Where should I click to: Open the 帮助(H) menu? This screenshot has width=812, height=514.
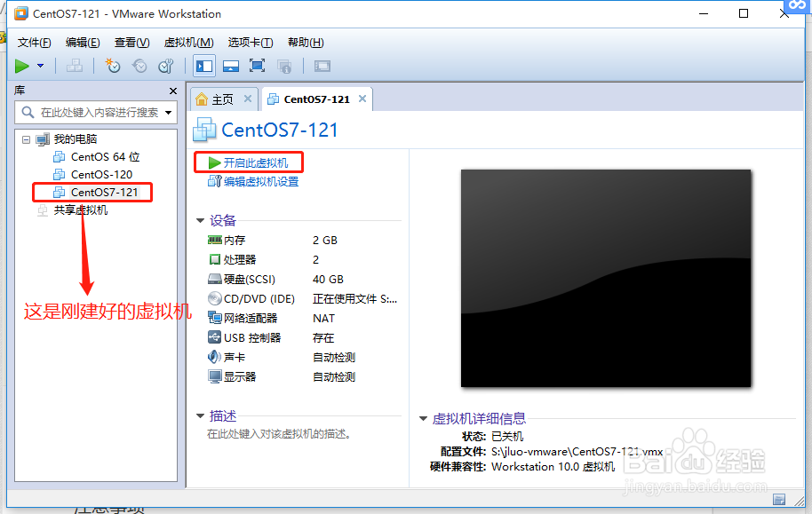(306, 43)
